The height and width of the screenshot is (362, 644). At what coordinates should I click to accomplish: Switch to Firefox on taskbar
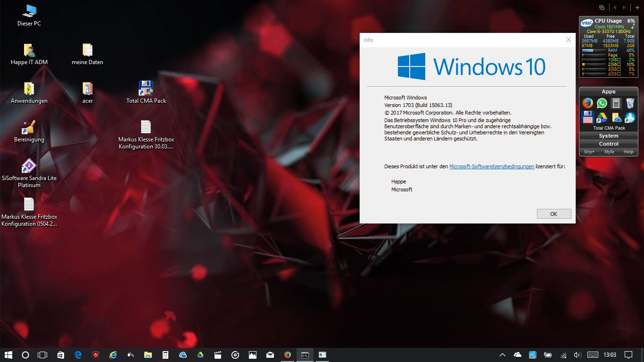coord(288,354)
